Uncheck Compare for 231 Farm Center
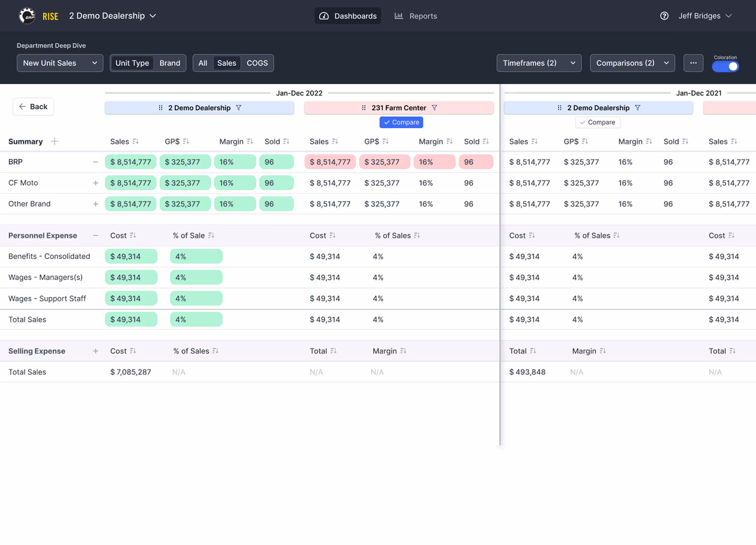Image resolution: width=756 pixels, height=545 pixels. (401, 122)
